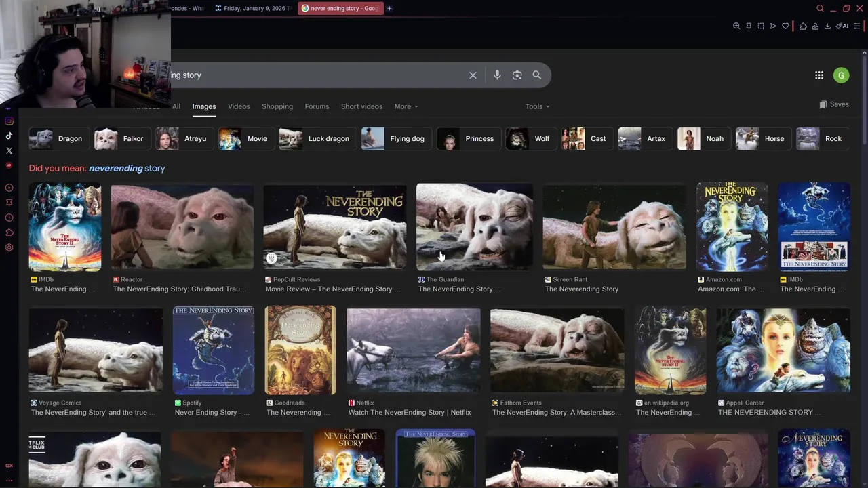This screenshot has width=868, height=488.
Task: Select the Images tab
Action: pyautogui.click(x=203, y=106)
